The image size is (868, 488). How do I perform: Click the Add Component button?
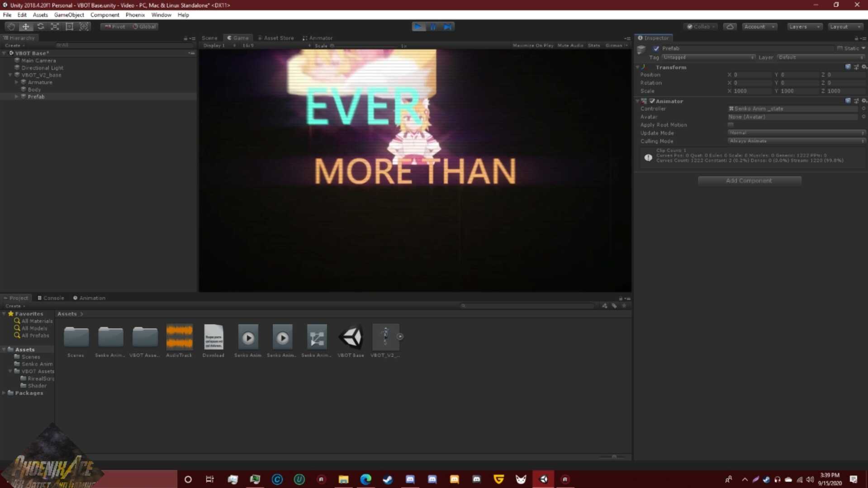pos(749,180)
